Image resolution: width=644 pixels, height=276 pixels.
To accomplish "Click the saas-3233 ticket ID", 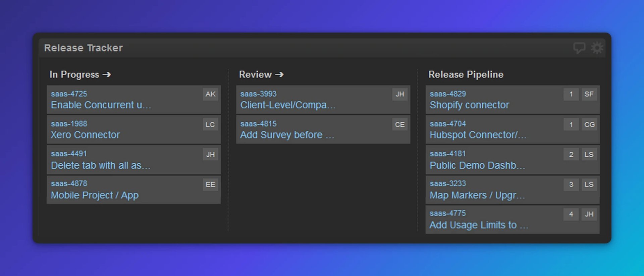I will coord(448,183).
